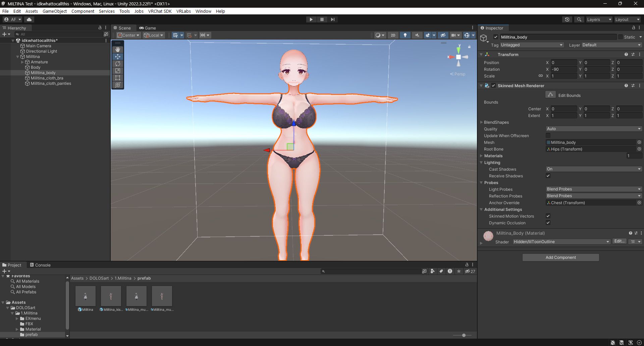The width and height of the screenshot is (644, 346).
Task: Toggle scene audio button
Action: (x=417, y=35)
